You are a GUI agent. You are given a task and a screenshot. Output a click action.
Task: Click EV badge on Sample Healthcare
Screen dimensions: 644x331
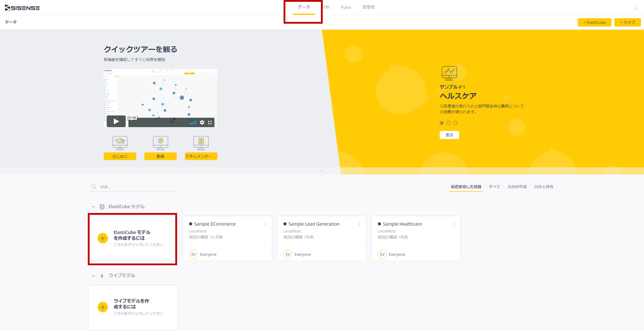point(382,254)
